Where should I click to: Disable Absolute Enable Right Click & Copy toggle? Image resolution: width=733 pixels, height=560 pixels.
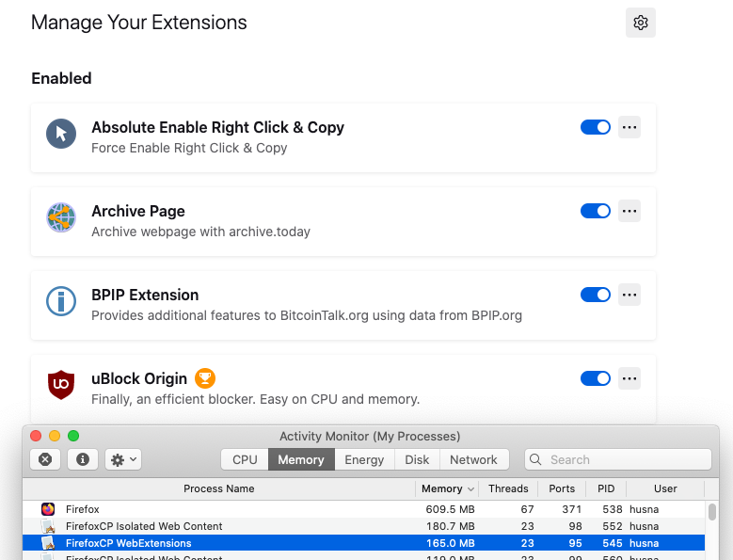595,127
